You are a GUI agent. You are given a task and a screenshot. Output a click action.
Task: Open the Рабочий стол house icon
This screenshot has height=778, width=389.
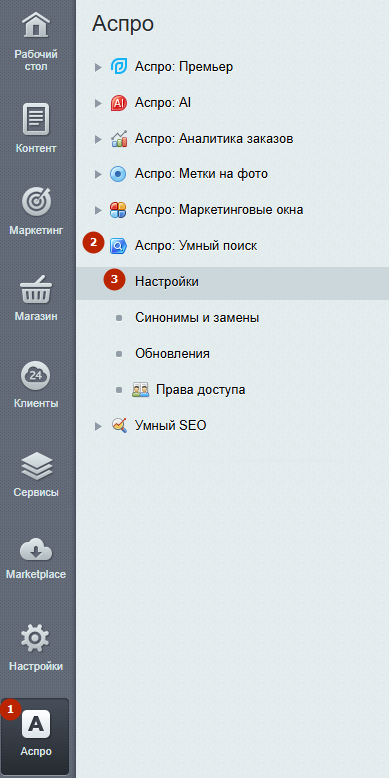(x=36, y=25)
